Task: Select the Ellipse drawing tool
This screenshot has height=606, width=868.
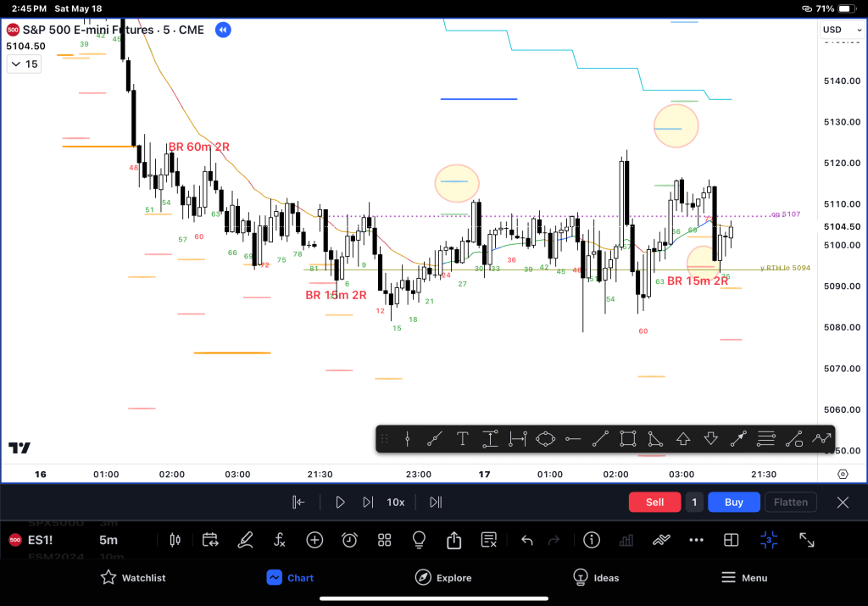Action: [x=544, y=439]
